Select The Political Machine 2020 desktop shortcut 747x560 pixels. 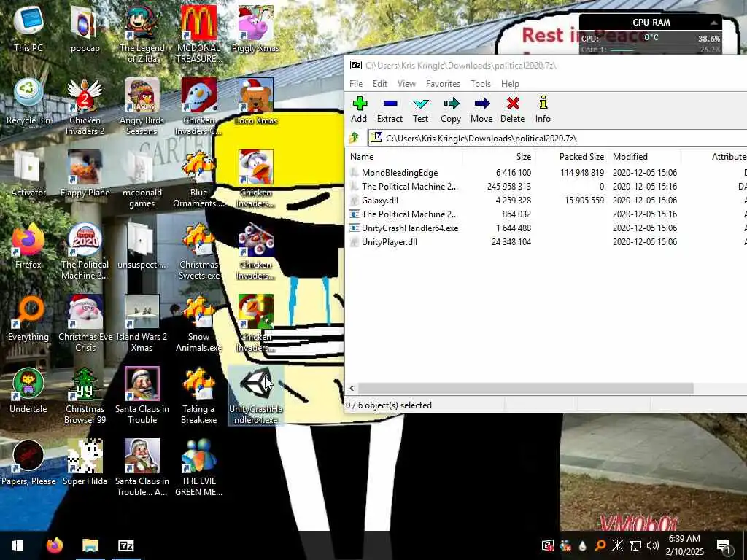[x=85, y=252]
